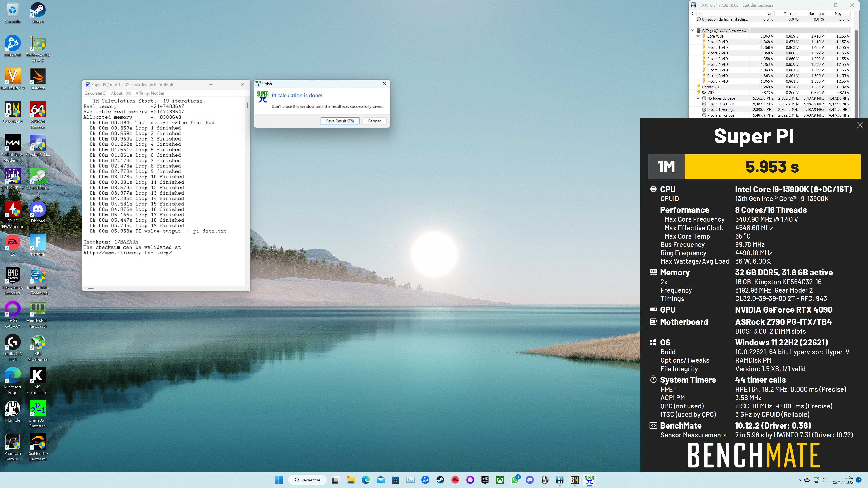Collapse the CPU [#0] Intel Core i9 sensor group
868x488 pixels.
693,30
